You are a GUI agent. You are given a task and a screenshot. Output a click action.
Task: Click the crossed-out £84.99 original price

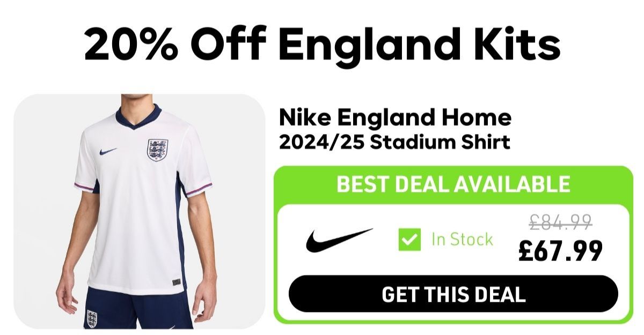[x=560, y=220]
